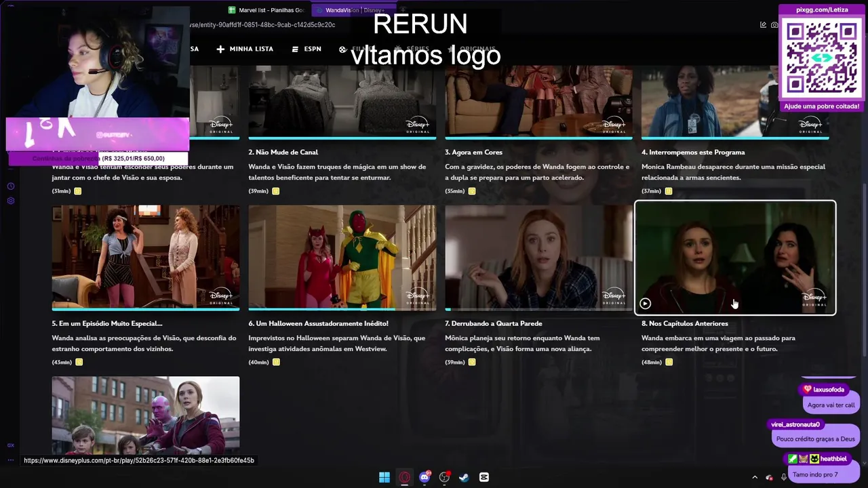
Task: Open Discord from the taskbar
Action: pyautogui.click(x=425, y=477)
